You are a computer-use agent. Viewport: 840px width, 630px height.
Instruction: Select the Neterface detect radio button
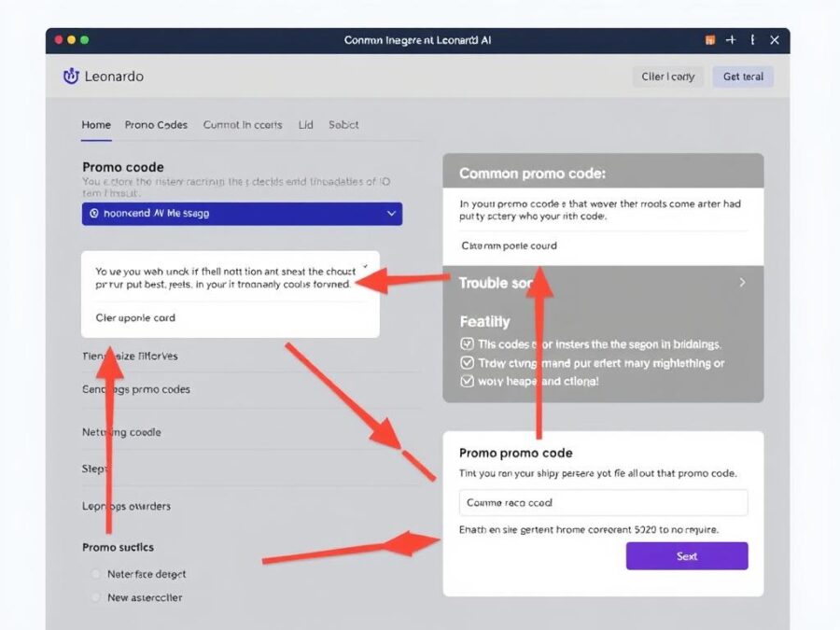(95, 574)
